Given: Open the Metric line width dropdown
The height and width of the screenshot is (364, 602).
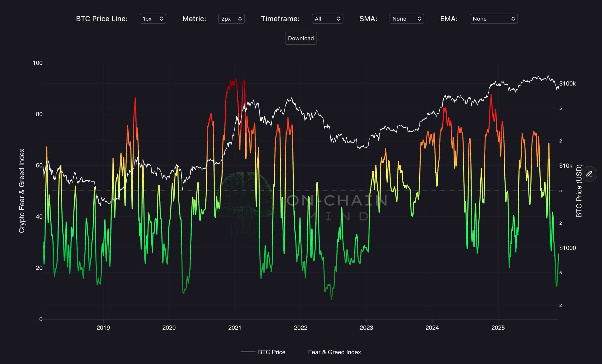Looking at the screenshot, I should (x=231, y=19).
